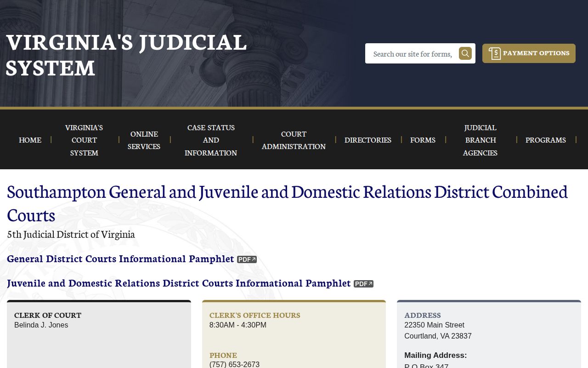Click the Mailing Address label
The height and width of the screenshot is (368, 588).
click(x=435, y=356)
